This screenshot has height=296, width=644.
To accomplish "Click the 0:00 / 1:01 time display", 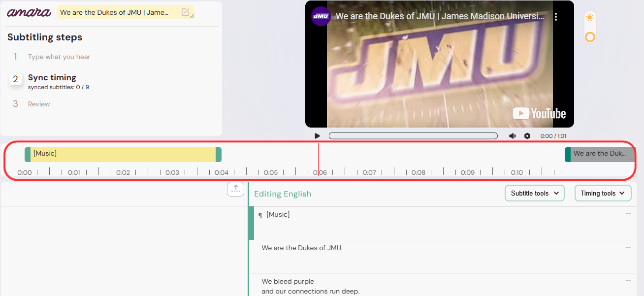I will [x=553, y=136].
